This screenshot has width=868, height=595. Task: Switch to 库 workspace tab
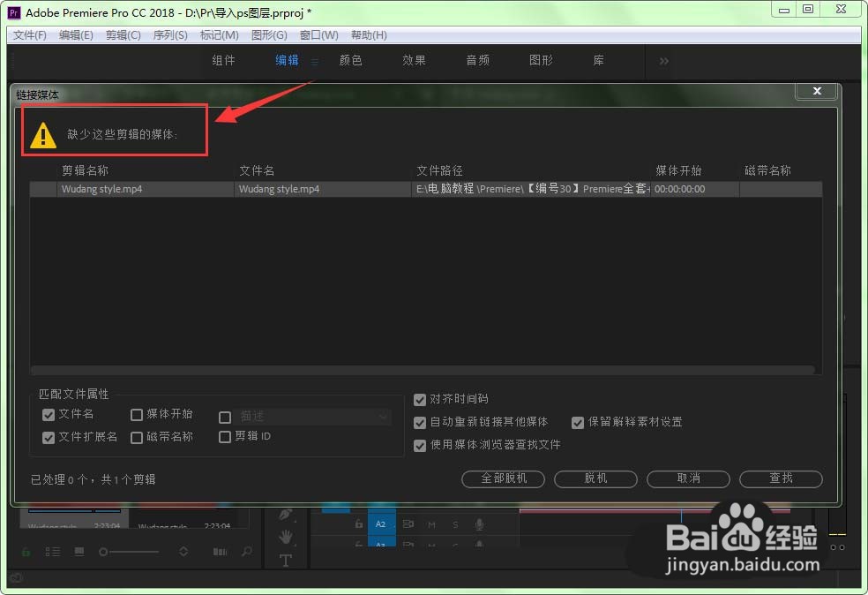598,60
